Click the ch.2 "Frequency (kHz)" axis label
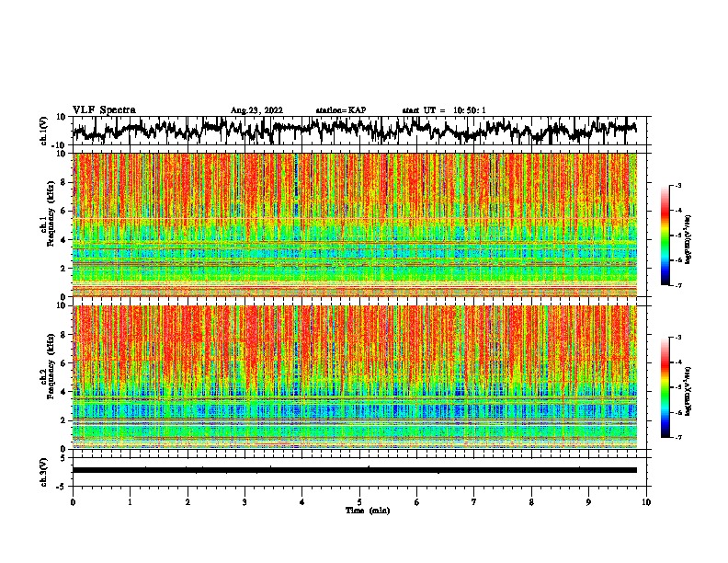Image resolution: width=728 pixels, height=563 pixels. 51,366
